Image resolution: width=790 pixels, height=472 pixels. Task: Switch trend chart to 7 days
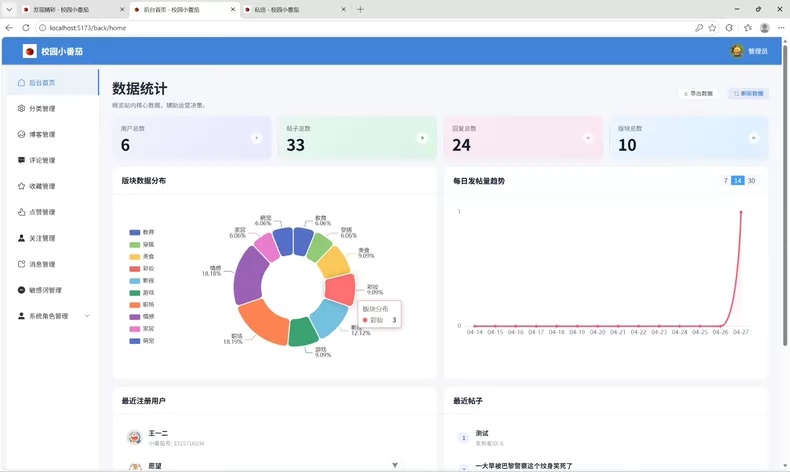[x=726, y=181]
